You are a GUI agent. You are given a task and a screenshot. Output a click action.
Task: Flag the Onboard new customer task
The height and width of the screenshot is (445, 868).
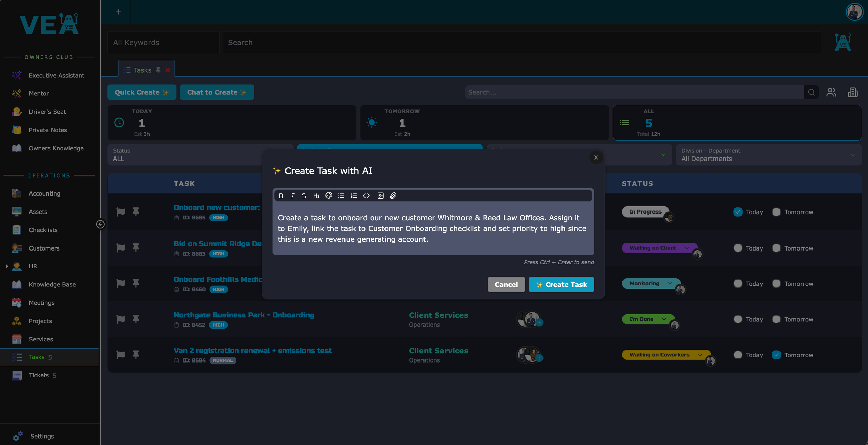[x=121, y=212]
